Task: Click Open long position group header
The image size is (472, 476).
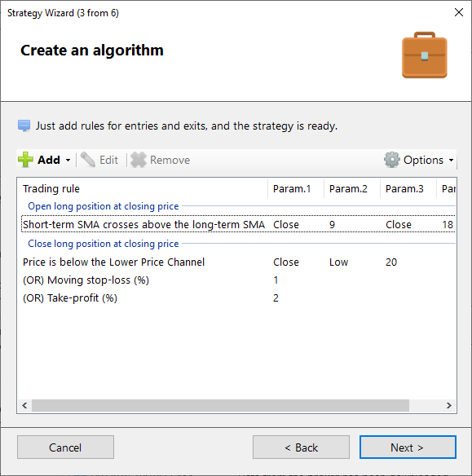Action: coord(104,206)
